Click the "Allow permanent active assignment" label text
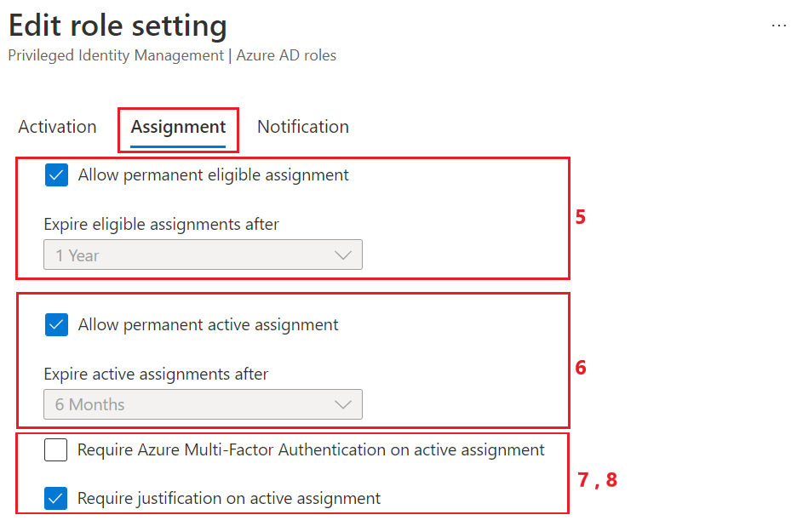Image resolution: width=797 pixels, height=532 pixels. [208, 325]
